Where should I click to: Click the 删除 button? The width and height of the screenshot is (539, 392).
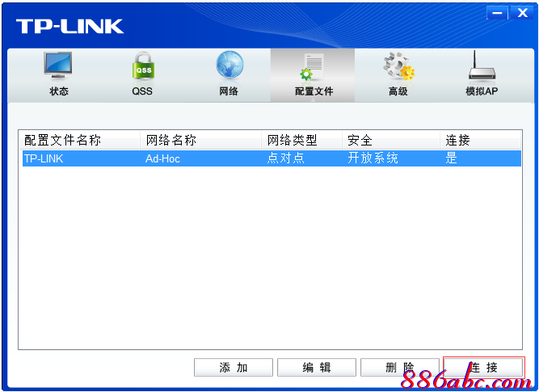pos(400,367)
